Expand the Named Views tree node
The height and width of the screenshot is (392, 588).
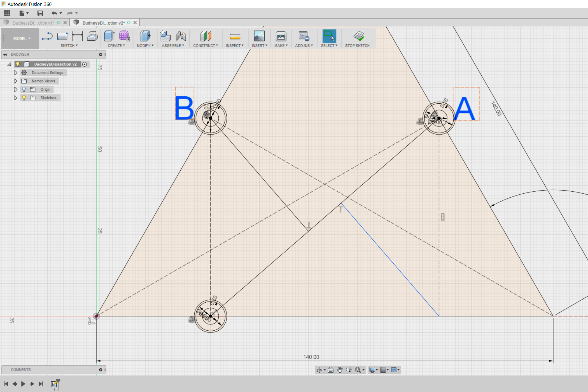16,81
